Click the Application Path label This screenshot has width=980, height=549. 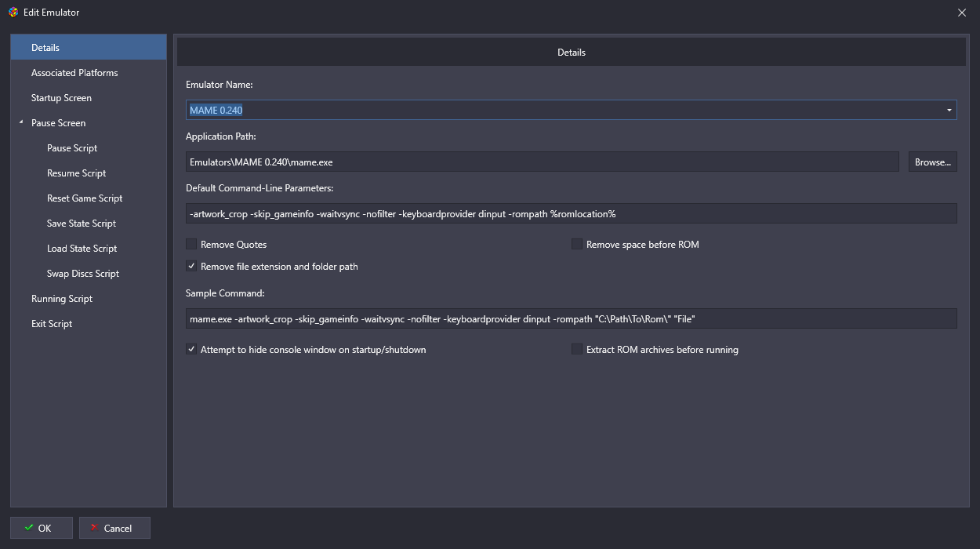point(221,136)
